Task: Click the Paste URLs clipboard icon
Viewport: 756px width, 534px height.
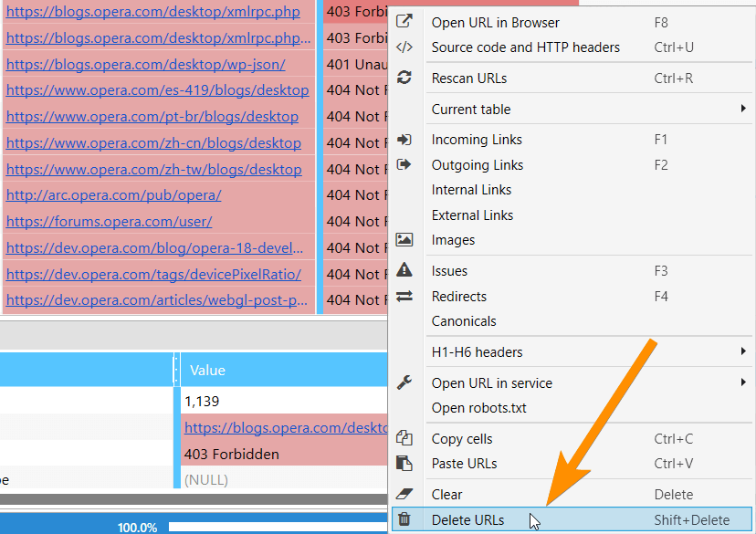Action: [x=404, y=463]
